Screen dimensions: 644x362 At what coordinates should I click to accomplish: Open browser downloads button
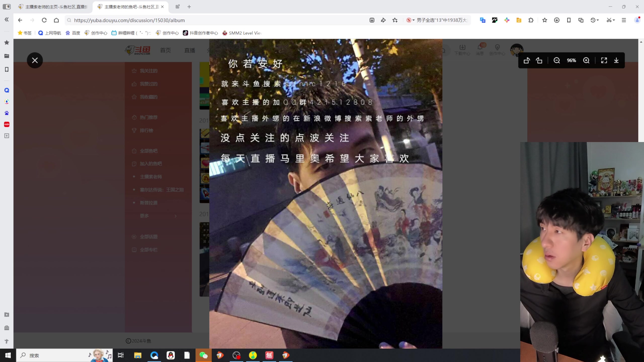pyautogui.click(x=557, y=20)
